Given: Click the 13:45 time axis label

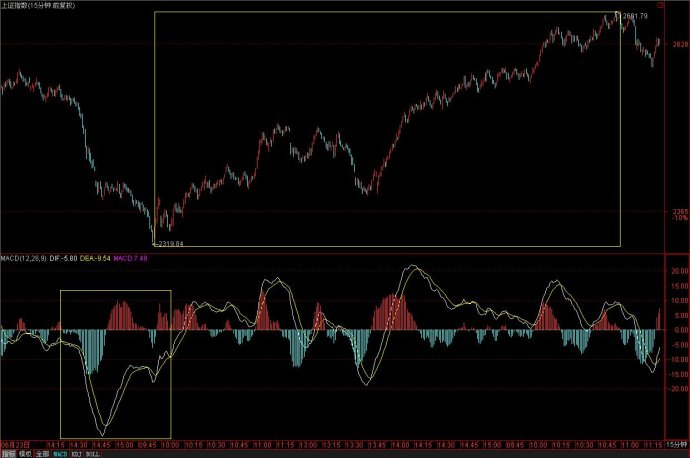Looking at the screenshot, I should coord(377,445).
